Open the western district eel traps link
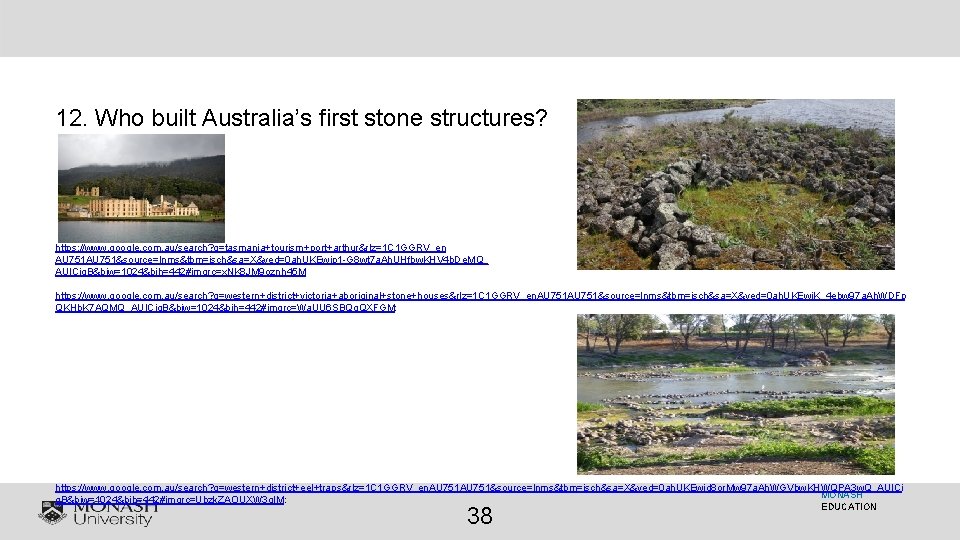The width and height of the screenshot is (960, 540). point(479,493)
